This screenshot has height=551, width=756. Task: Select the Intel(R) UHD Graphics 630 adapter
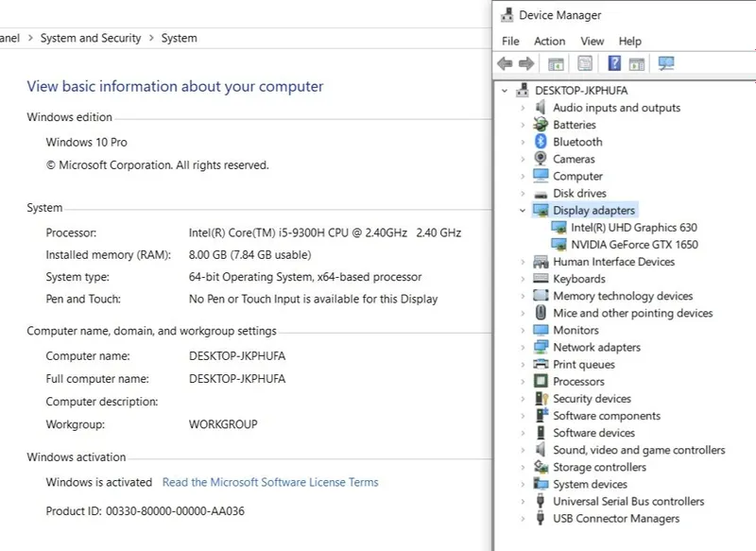point(634,228)
